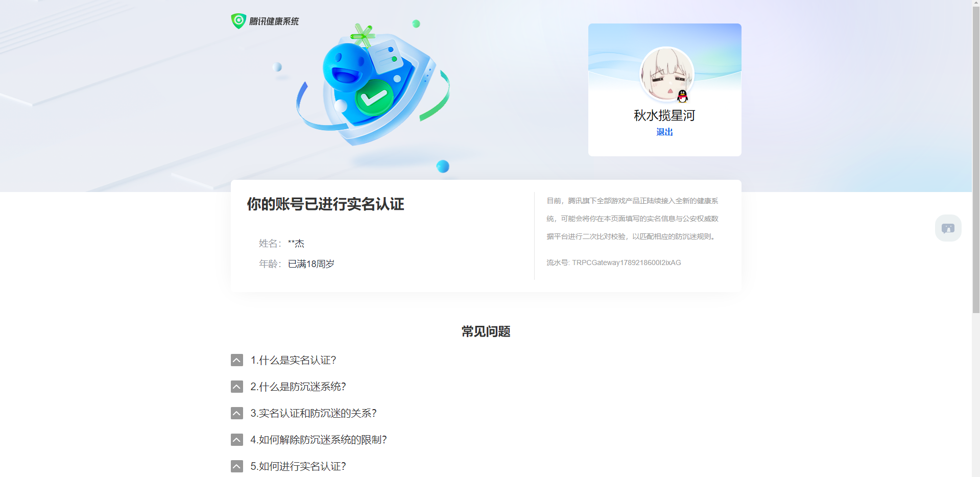Open the question 1.什么是实名认证?
980x477 pixels.
point(293,360)
